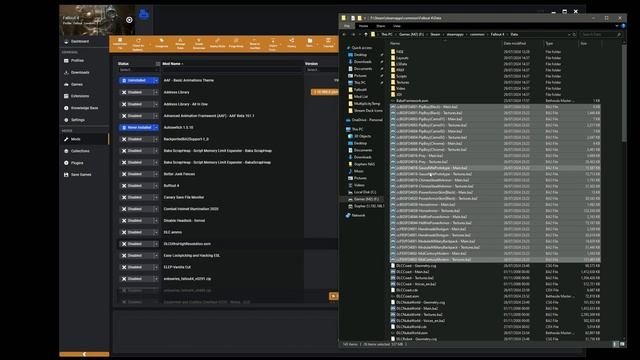
Task: Sort Explorer files by Date modified header
Action: click(515, 43)
